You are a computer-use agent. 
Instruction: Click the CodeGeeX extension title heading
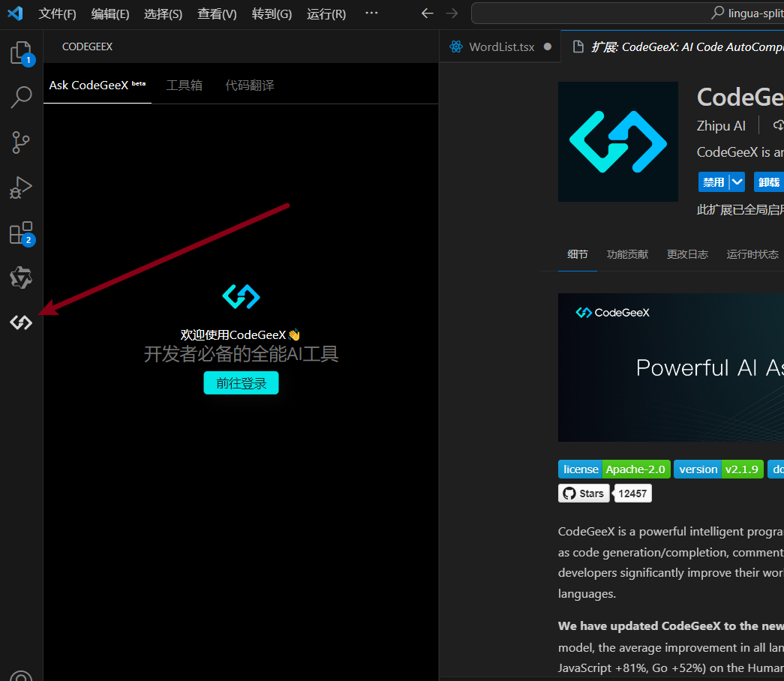(x=740, y=97)
